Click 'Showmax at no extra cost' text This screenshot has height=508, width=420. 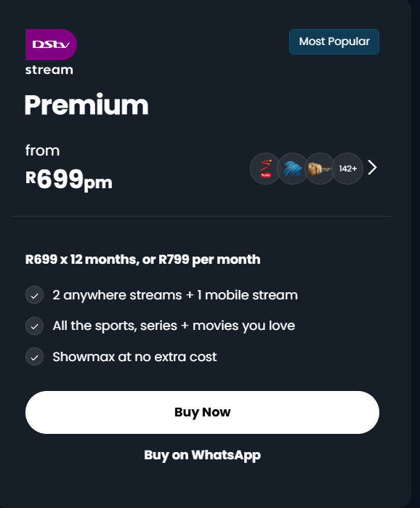[134, 357]
